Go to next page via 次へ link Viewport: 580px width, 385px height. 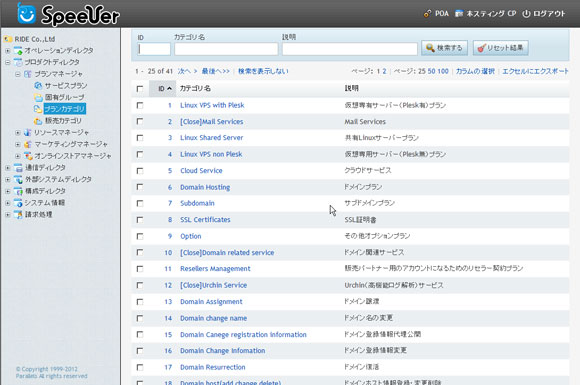[x=188, y=71]
